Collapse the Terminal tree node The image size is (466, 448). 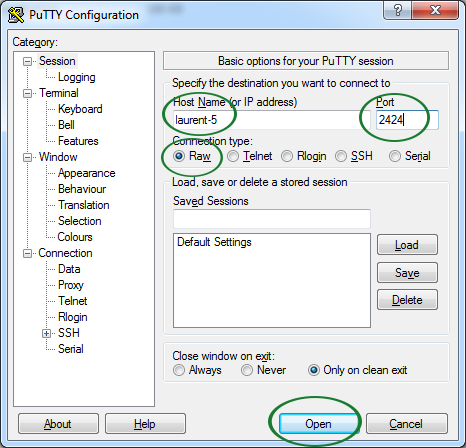[x=27, y=93]
